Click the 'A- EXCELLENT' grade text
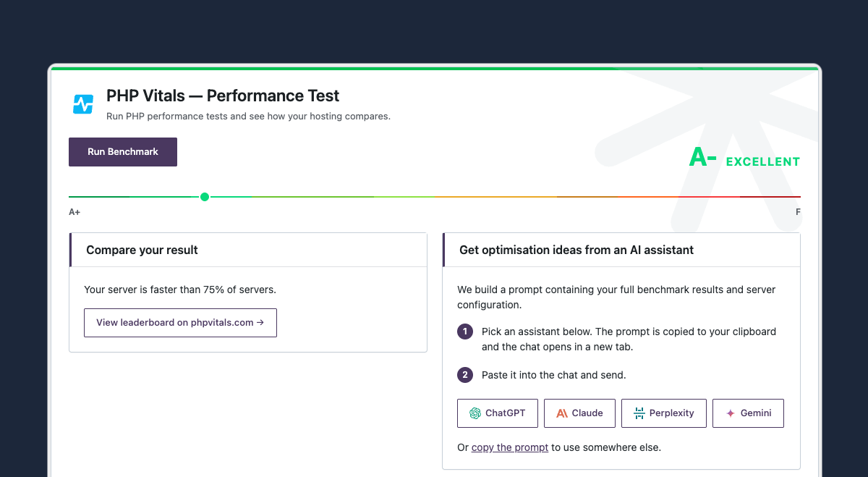Image resolution: width=868 pixels, height=477 pixels. click(744, 158)
